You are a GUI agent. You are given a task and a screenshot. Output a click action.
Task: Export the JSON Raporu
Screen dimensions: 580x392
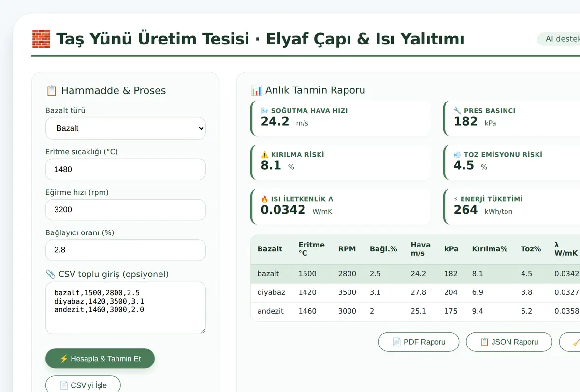[x=509, y=342]
